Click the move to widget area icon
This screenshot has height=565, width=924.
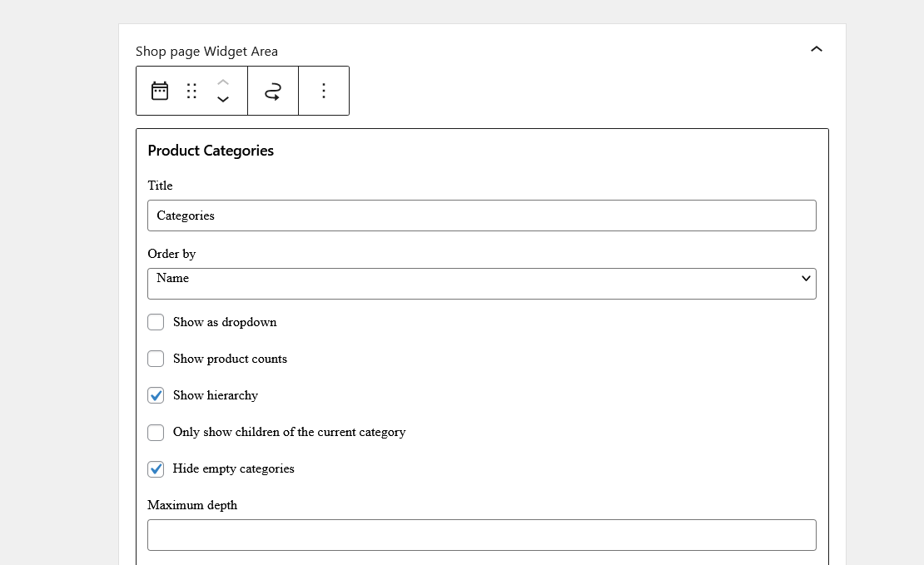273,91
